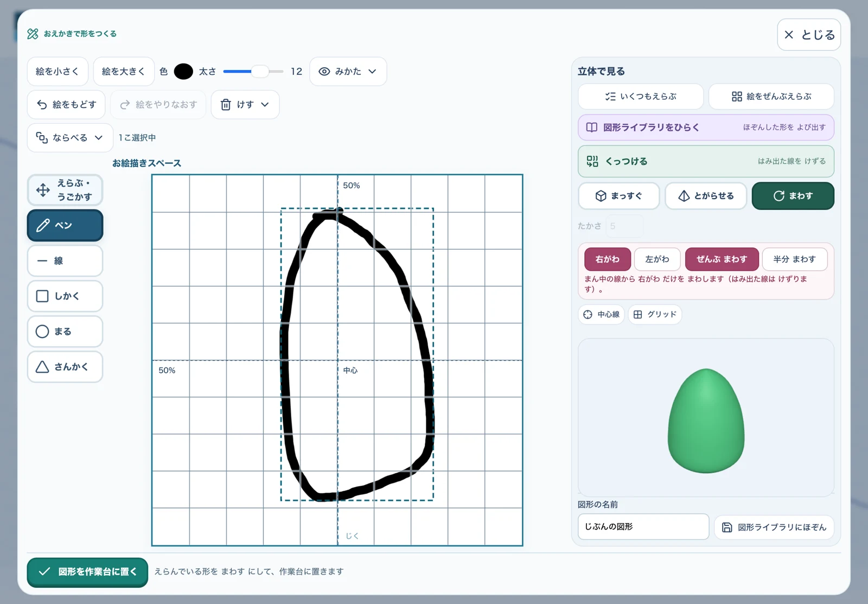Toggle the 中心線 center line display

point(602,315)
